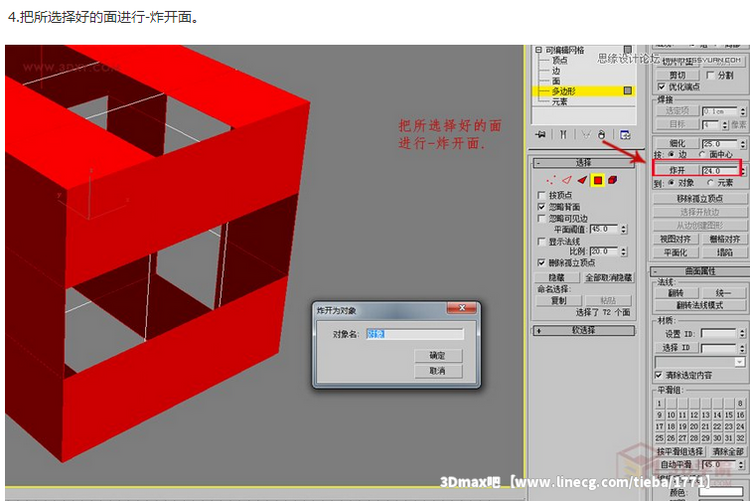
Task: Toggle 显示法线 checkbox
Action: pyautogui.click(x=541, y=241)
